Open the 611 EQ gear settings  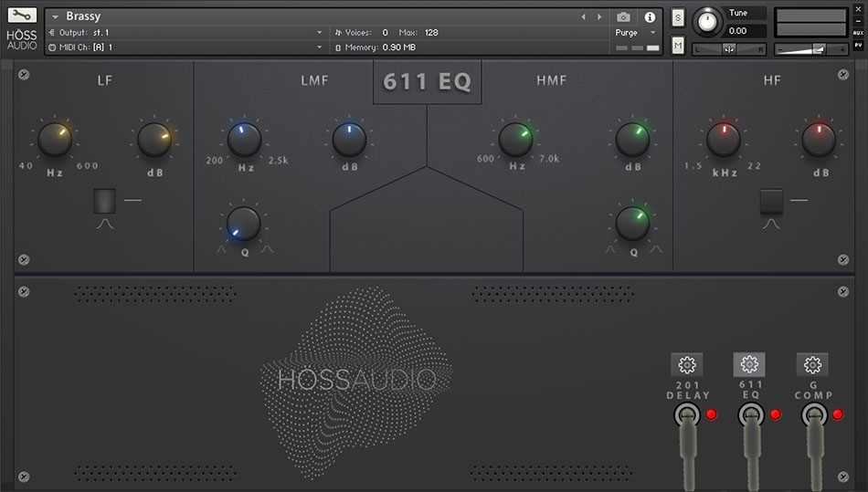pyautogui.click(x=749, y=363)
